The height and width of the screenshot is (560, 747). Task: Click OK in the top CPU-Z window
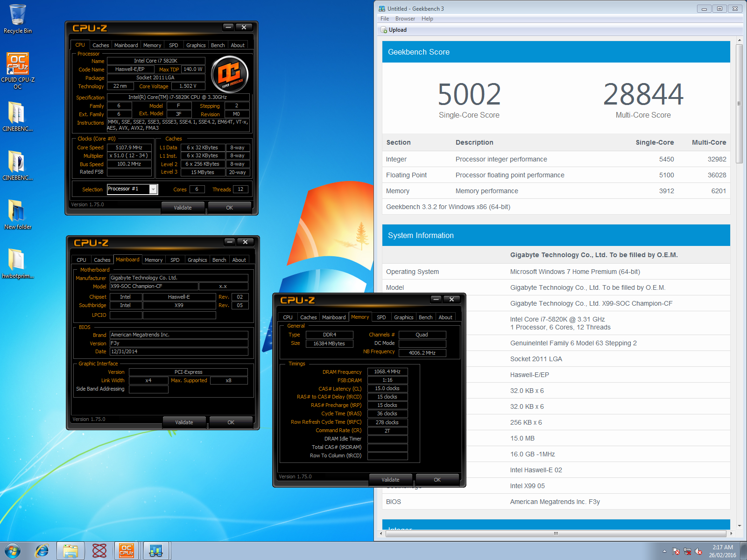(x=229, y=208)
